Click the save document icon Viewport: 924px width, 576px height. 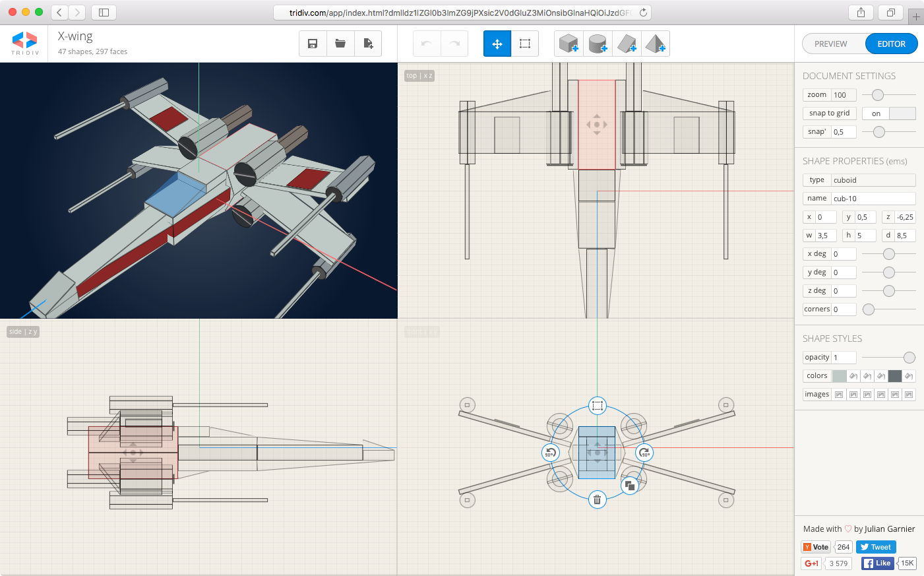point(313,44)
